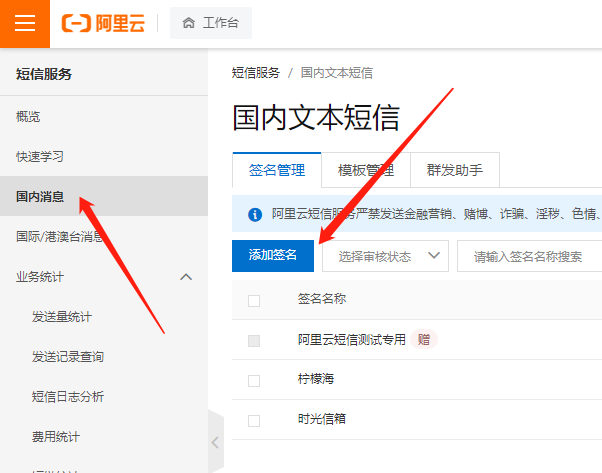Collapse the sidebar with the left arrow handle

point(215,442)
